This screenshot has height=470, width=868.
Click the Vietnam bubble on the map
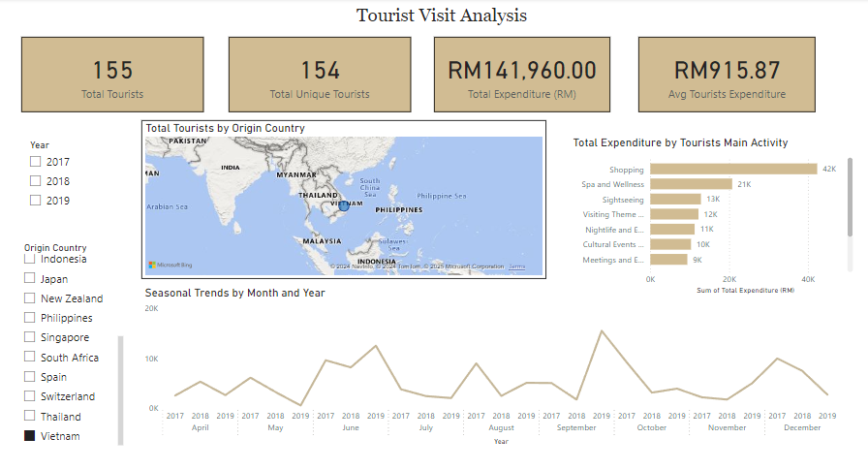point(344,205)
